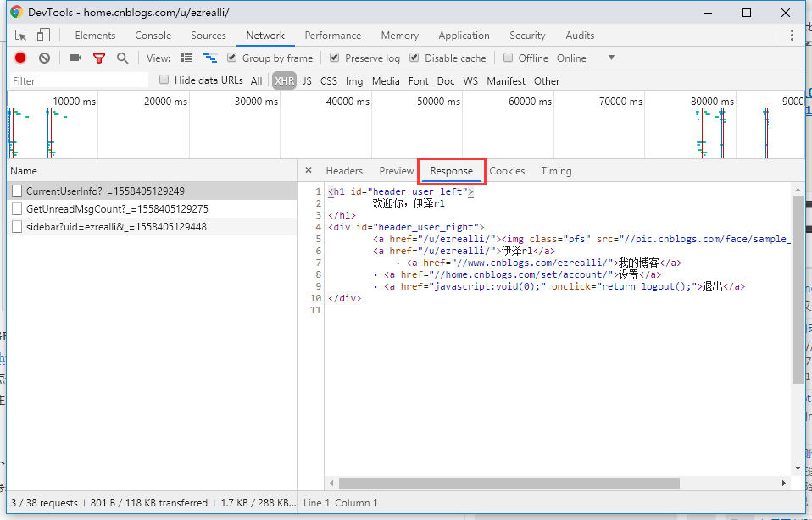Toggle the red filter funnel icon

coord(99,58)
